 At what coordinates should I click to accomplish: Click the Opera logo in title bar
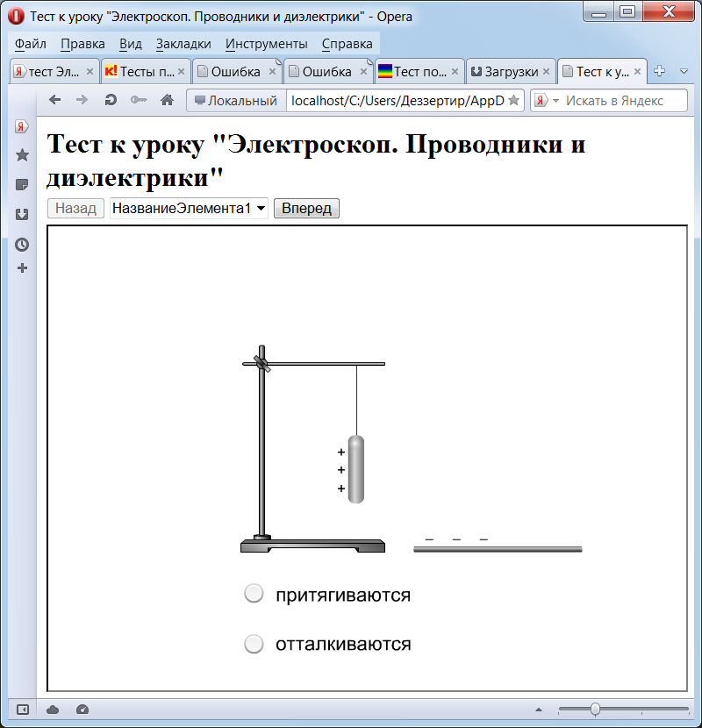pyautogui.click(x=16, y=17)
